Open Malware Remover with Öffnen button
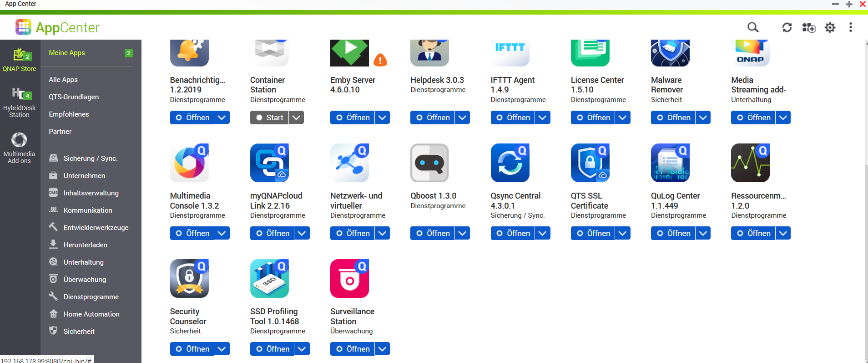The width and height of the screenshot is (868, 363). [x=673, y=118]
